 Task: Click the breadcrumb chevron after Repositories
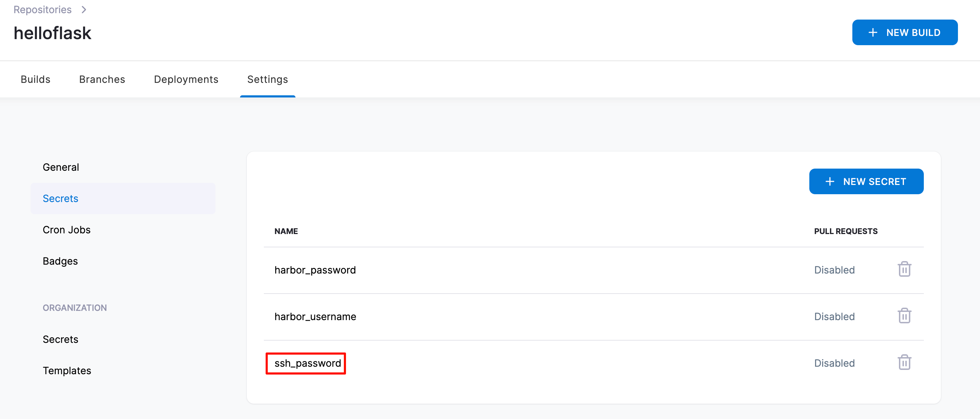coord(84,10)
